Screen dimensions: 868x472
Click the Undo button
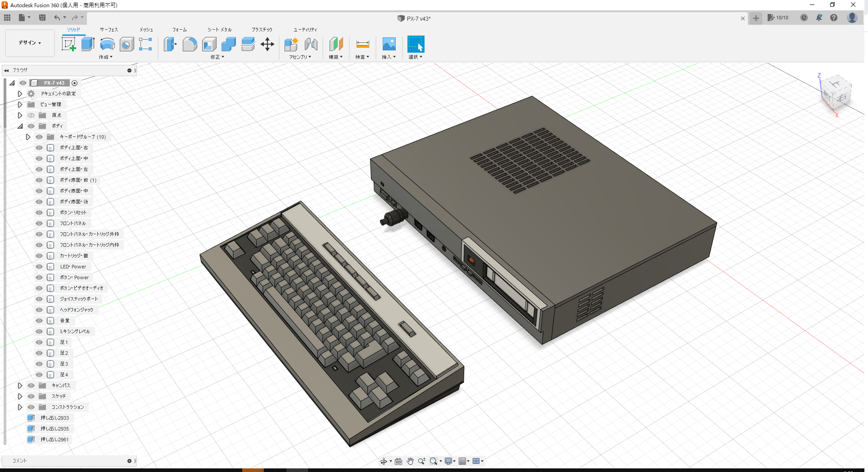[x=57, y=18]
